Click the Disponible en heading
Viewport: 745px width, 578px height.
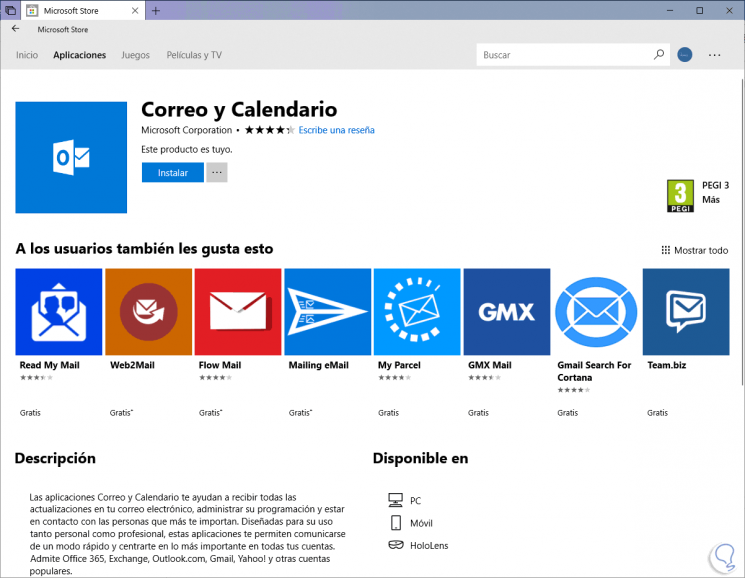tap(420, 458)
